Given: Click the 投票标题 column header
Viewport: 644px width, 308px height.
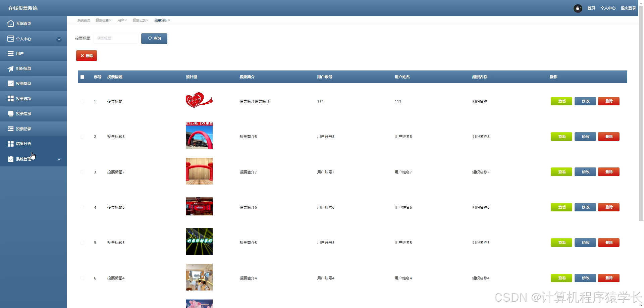Looking at the screenshot, I should coord(115,77).
